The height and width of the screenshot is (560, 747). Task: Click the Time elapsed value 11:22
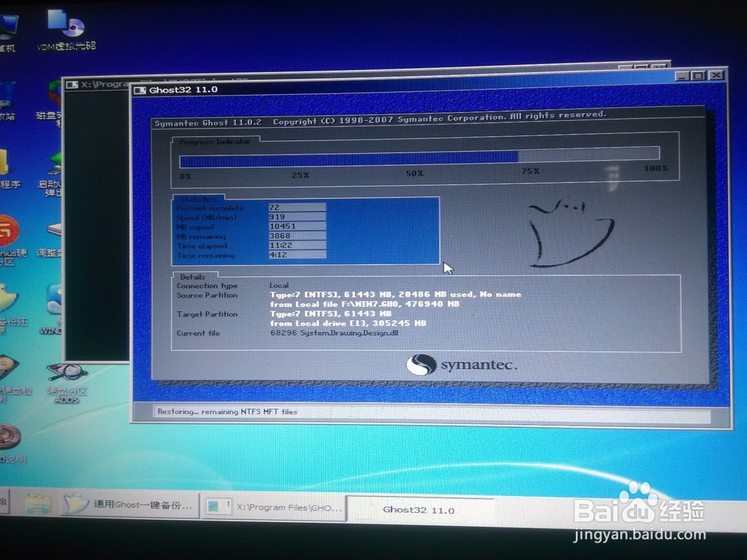pyautogui.click(x=297, y=245)
